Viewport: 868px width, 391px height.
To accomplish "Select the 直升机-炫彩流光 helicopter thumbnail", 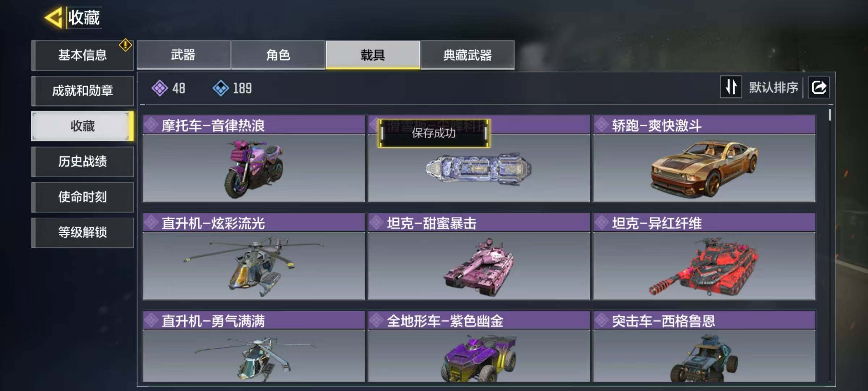I will [x=254, y=266].
